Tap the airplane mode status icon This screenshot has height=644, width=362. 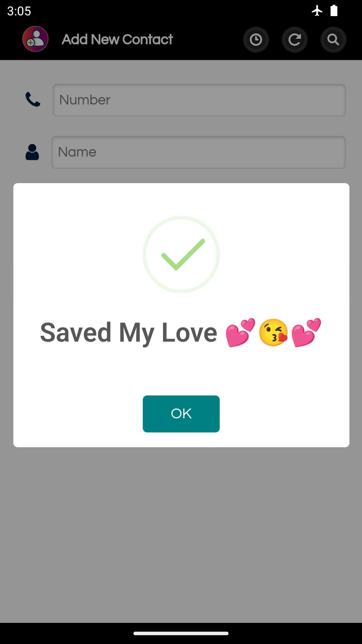[x=317, y=11]
